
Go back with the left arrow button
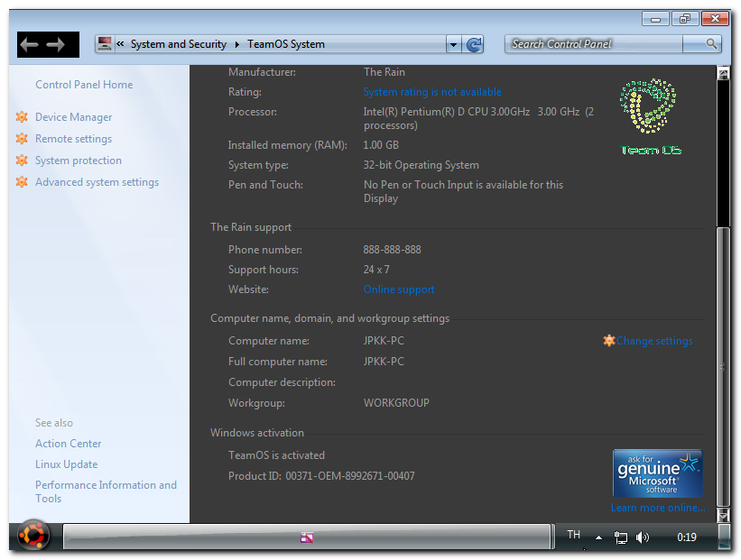click(x=29, y=45)
